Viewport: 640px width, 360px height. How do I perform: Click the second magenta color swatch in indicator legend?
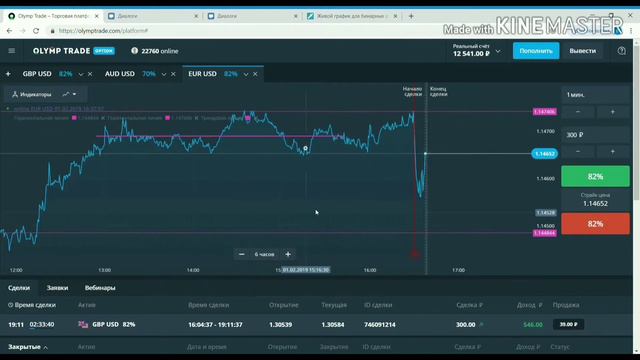pyautogui.click(x=167, y=118)
